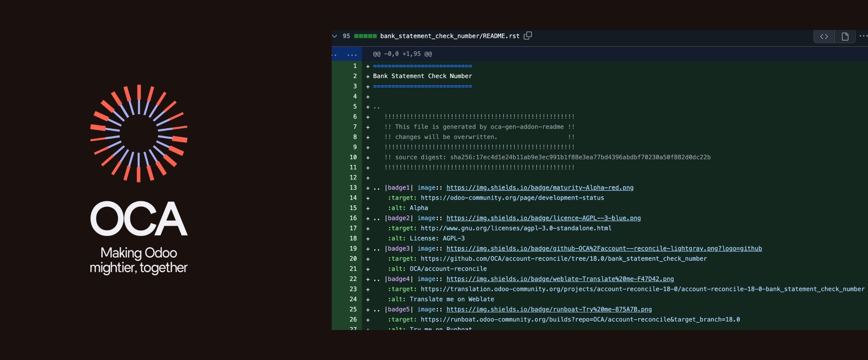Click the '|badge3|' substitution label
This screenshot has height=360, width=868.
click(x=399, y=248)
